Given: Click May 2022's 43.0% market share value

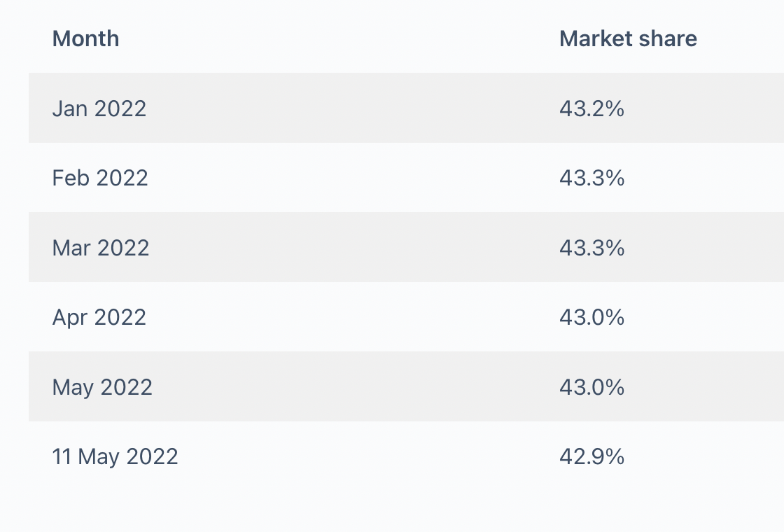Looking at the screenshot, I should click(591, 387).
